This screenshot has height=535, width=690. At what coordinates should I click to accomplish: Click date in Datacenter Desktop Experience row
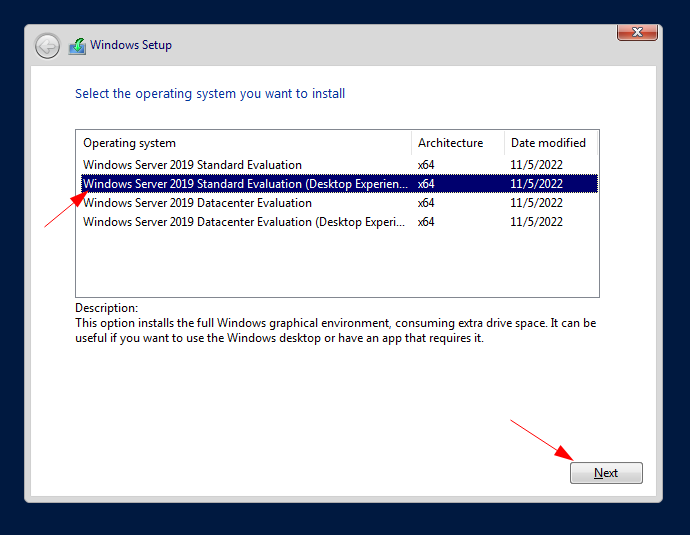(x=536, y=222)
